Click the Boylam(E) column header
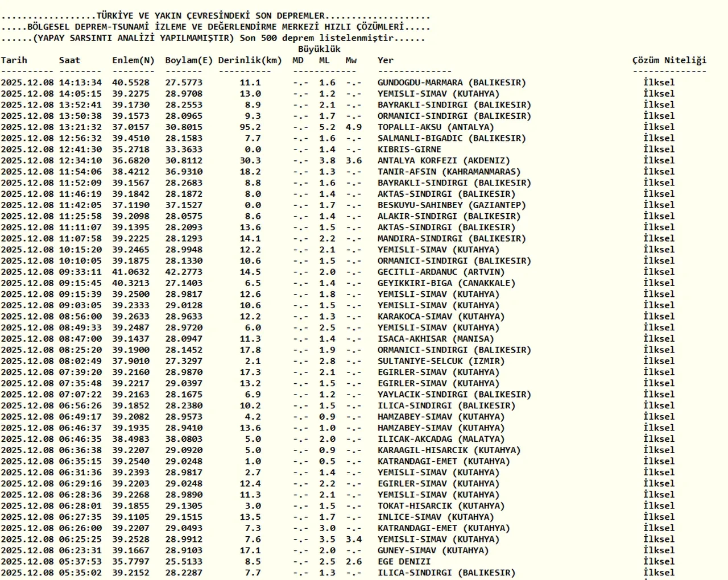This screenshot has height=580, width=728. pos(189,60)
